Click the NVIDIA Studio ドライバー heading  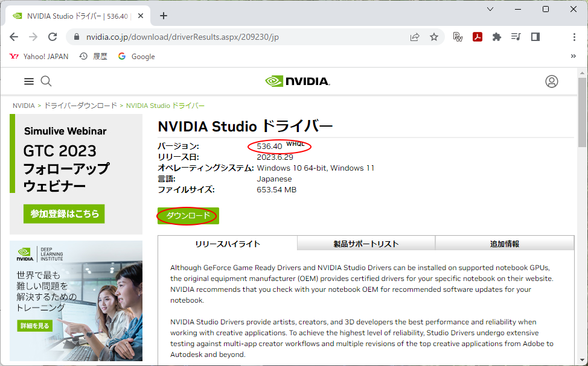245,126
